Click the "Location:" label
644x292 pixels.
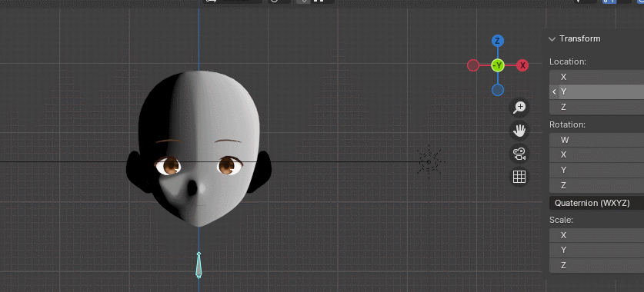tap(568, 62)
